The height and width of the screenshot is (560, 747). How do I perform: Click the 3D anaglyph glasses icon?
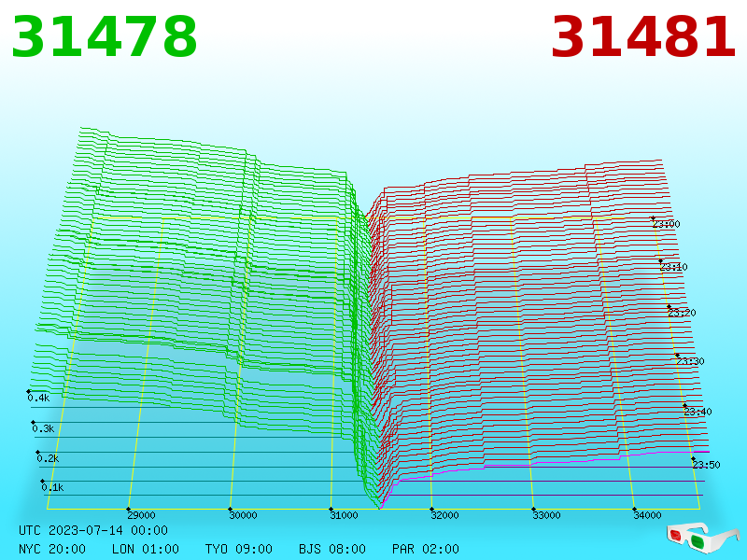click(702, 538)
